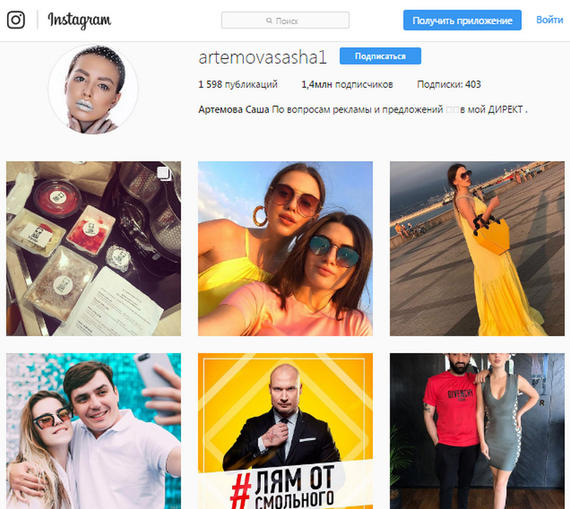Open the two women in sunglasses selfie
The height and width of the screenshot is (509, 570).
coord(285,249)
